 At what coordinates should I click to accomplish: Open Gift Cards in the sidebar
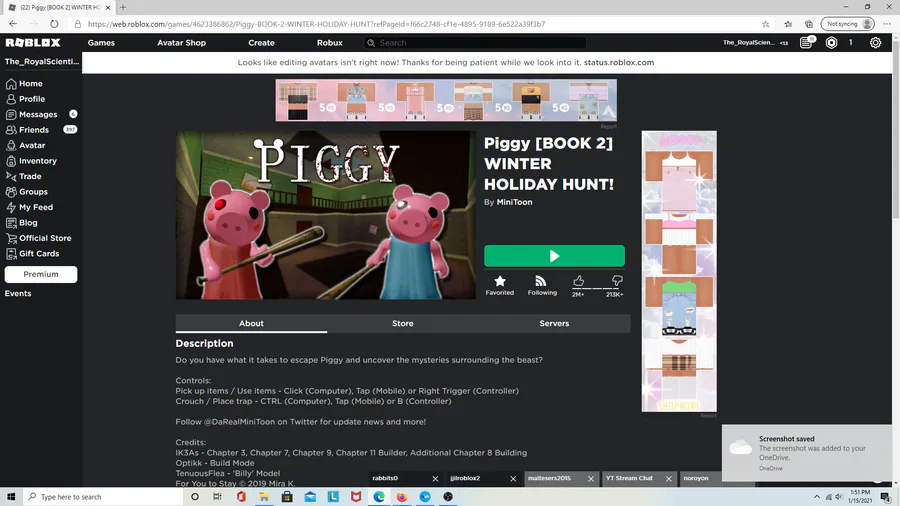(32, 254)
